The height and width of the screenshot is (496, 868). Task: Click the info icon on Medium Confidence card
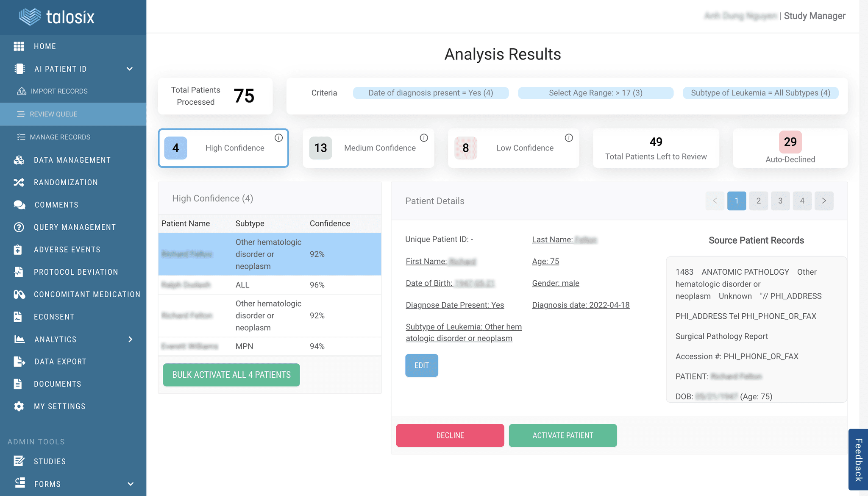click(423, 137)
